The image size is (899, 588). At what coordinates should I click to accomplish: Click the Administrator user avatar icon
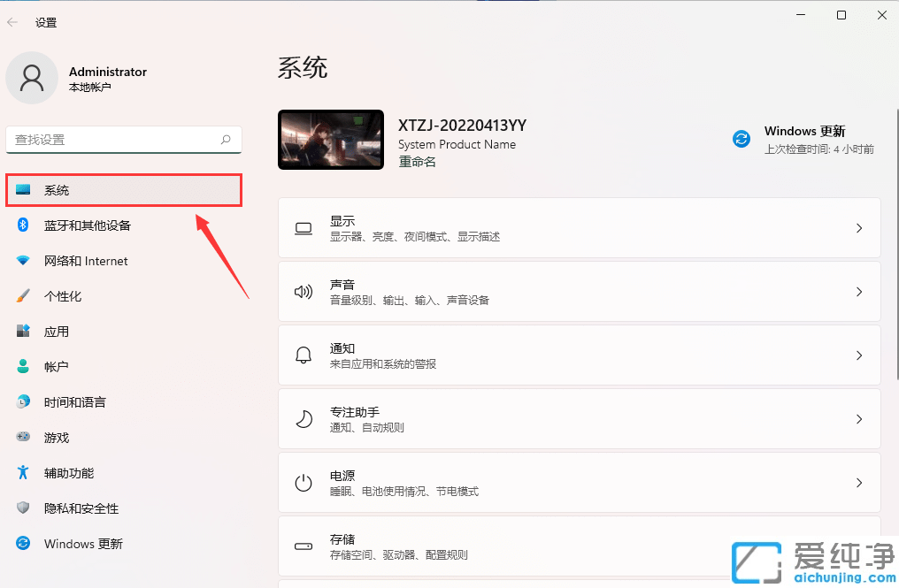point(32,78)
